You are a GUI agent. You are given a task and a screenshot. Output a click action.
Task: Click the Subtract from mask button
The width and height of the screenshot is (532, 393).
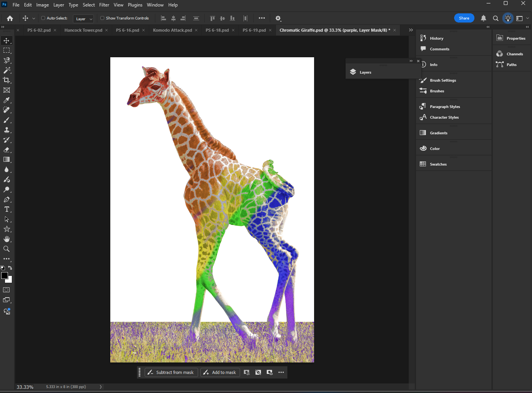click(171, 372)
